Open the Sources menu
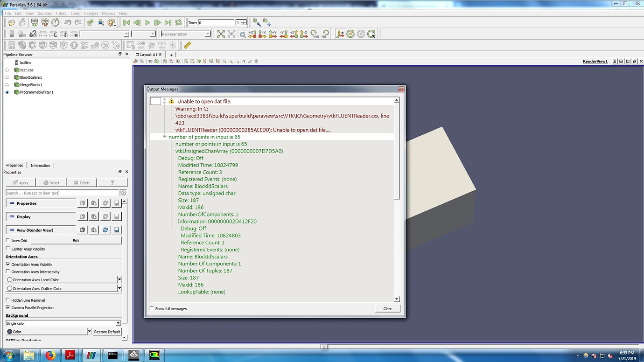644x362 pixels. 45,14
